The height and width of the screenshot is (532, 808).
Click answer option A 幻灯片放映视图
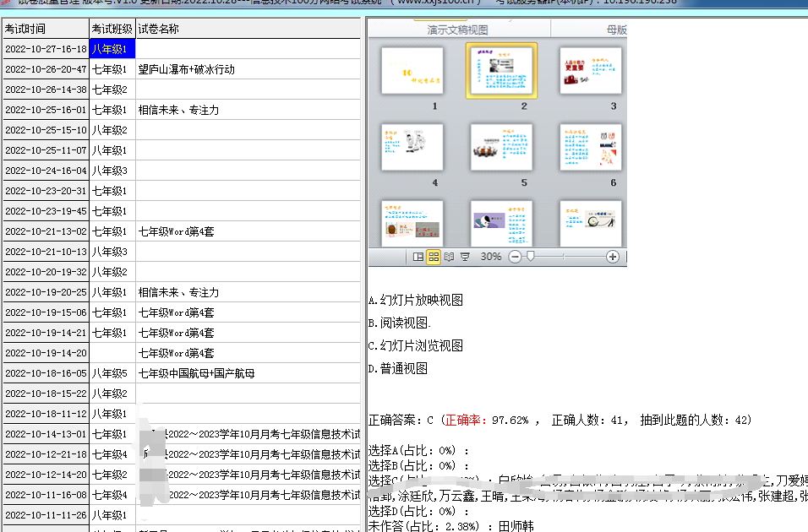(x=415, y=301)
